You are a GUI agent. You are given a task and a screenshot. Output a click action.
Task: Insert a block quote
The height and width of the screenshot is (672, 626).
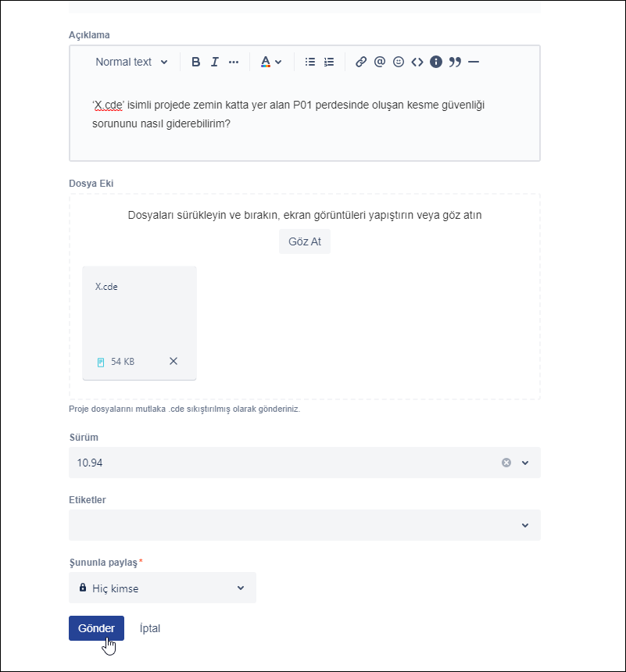tap(455, 62)
